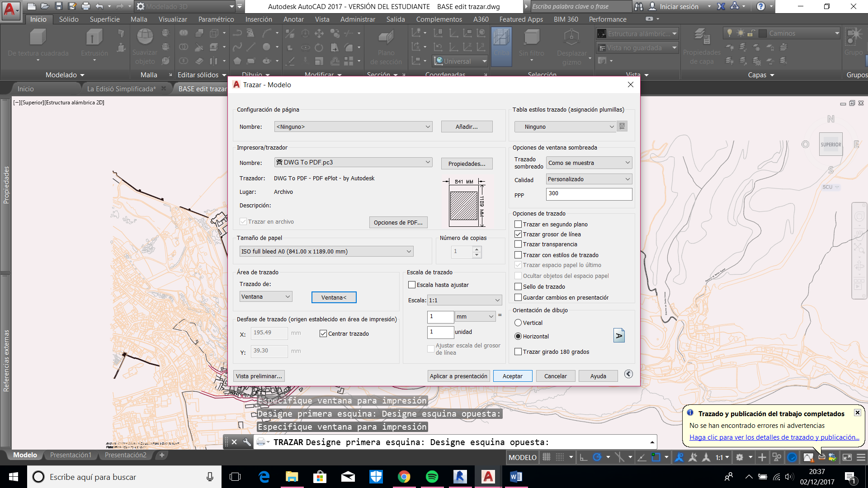Screen dimensions: 868x488
Task: Close the command line with X icon
Action: tap(234, 442)
